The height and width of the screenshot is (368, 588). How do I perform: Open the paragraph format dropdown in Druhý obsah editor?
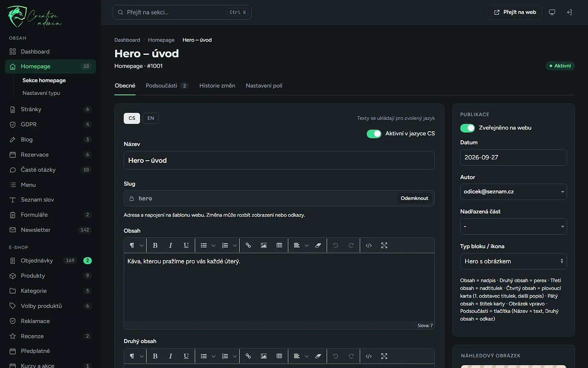(x=136, y=356)
